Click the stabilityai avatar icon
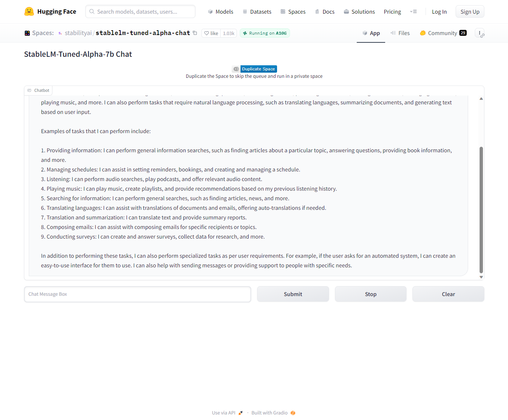This screenshot has height=420, width=508. tap(60, 33)
